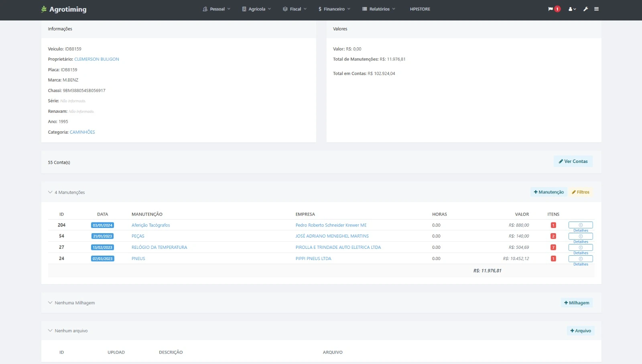Click the 03/01/2024 date badge
The width and height of the screenshot is (642, 364).
point(102,226)
